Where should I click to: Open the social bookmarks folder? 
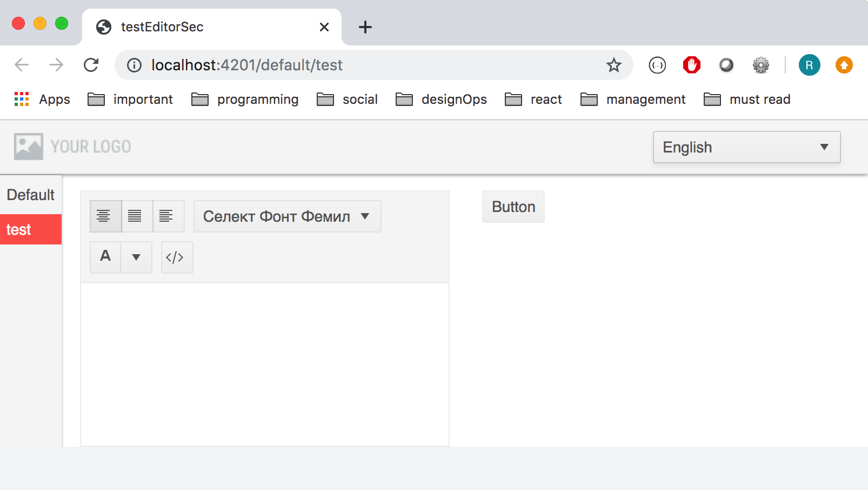(x=347, y=100)
